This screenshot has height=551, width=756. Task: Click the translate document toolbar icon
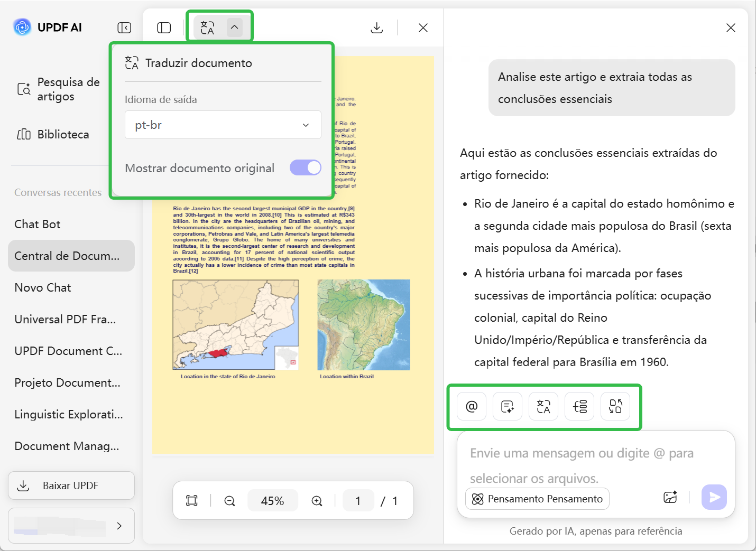click(208, 27)
